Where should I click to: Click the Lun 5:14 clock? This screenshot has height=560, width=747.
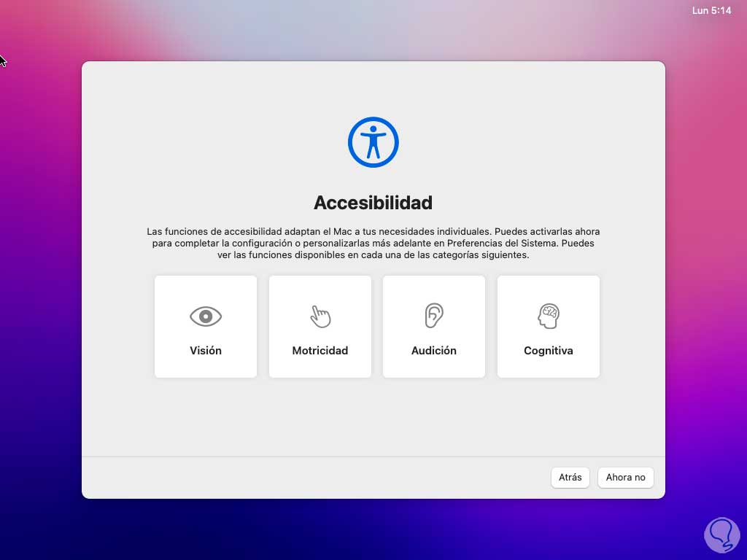coord(711,10)
